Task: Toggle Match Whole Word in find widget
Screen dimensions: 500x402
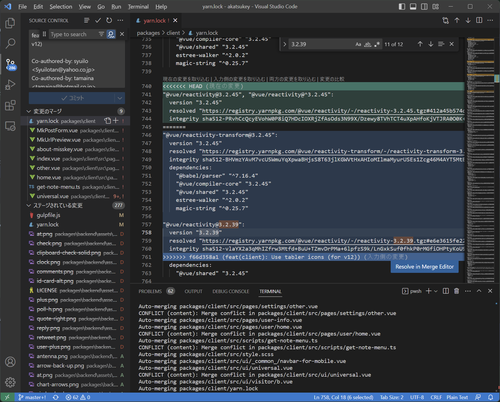Action: tap(367, 44)
